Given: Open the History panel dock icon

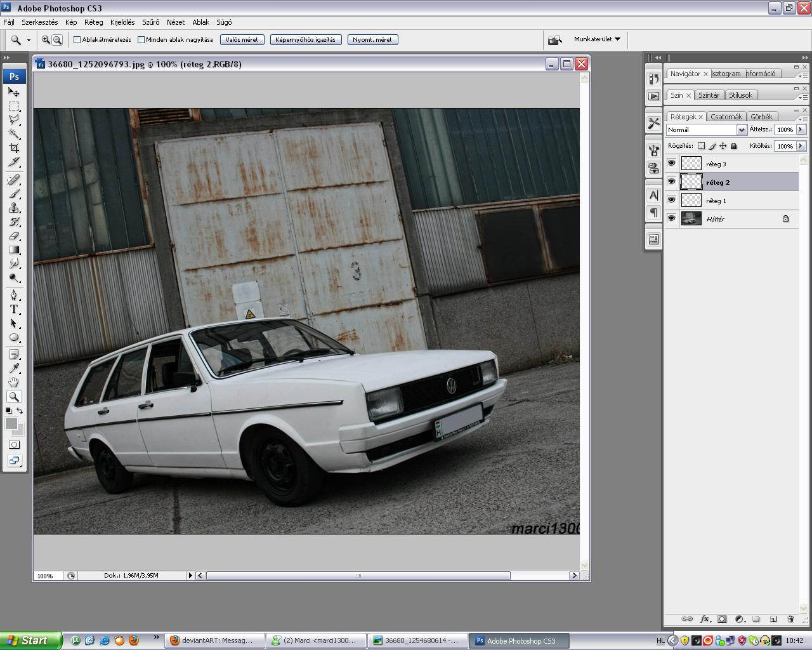Looking at the screenshot, I should (x=653, y=79).
